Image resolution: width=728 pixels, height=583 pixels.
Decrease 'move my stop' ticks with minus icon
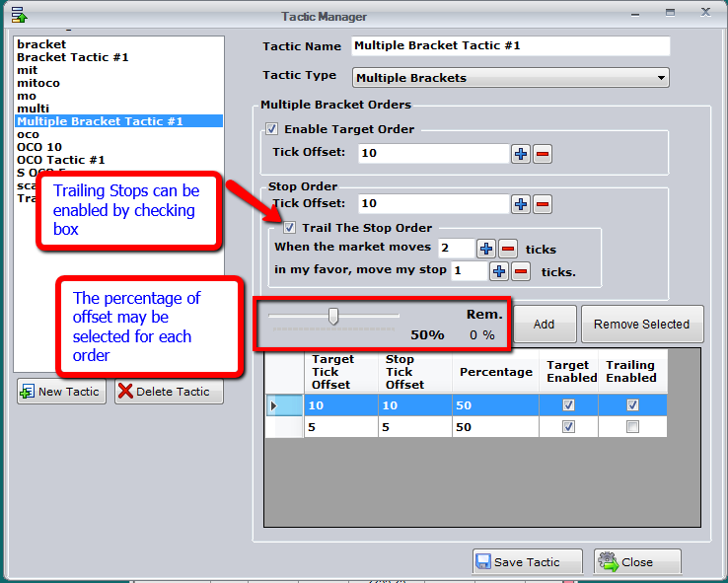(521, 271)
